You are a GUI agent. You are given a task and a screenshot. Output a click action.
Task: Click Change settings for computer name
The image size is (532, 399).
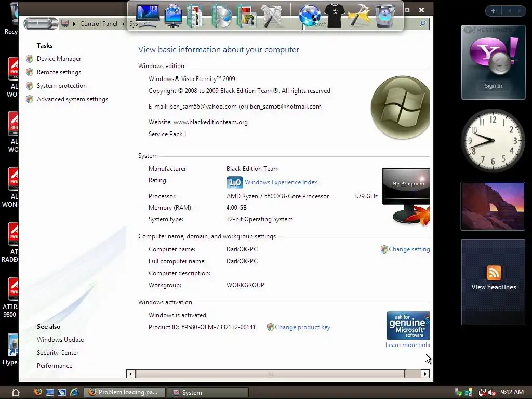click(x=409, y=249)
